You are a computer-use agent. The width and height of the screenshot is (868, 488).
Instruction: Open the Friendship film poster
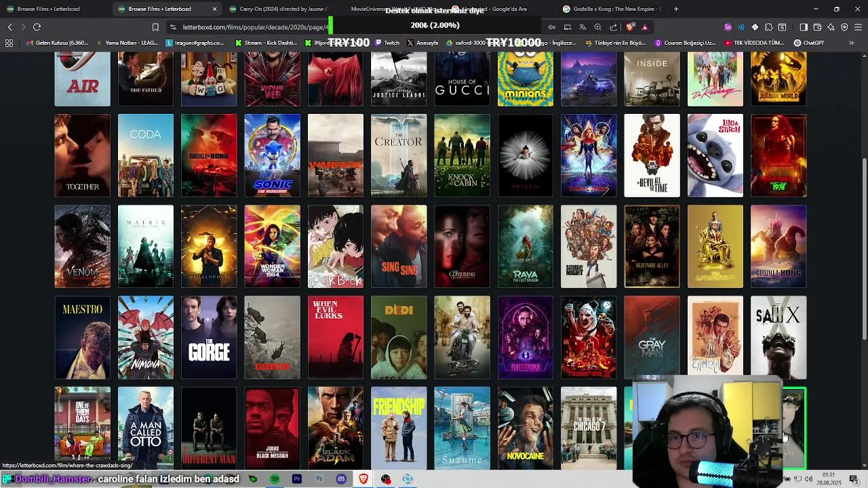click(x=399, y=428)
